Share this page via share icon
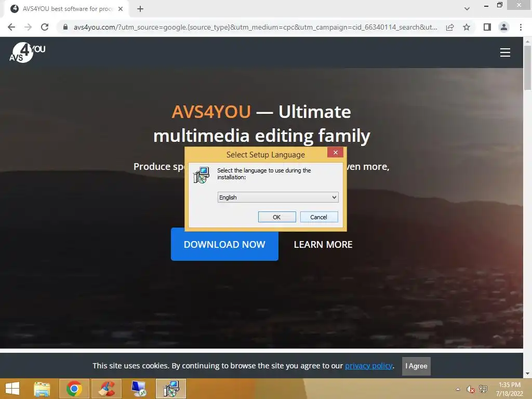The height and width of the screenshot is (399, 532). pyautogui.click(x=450, y=27)
